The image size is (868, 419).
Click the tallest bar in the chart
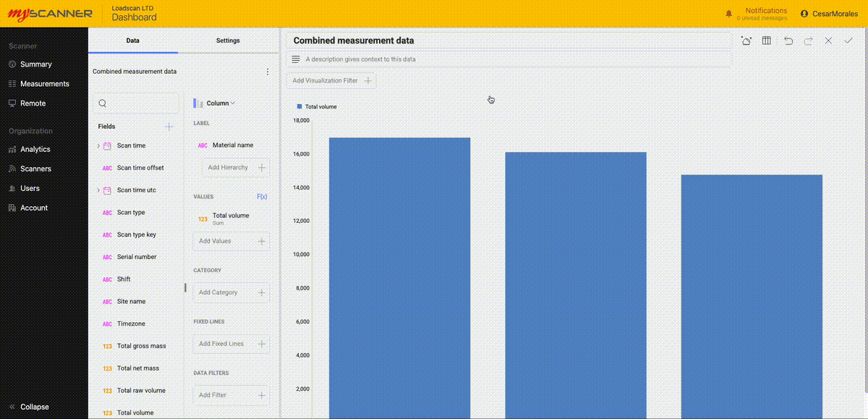399,278
